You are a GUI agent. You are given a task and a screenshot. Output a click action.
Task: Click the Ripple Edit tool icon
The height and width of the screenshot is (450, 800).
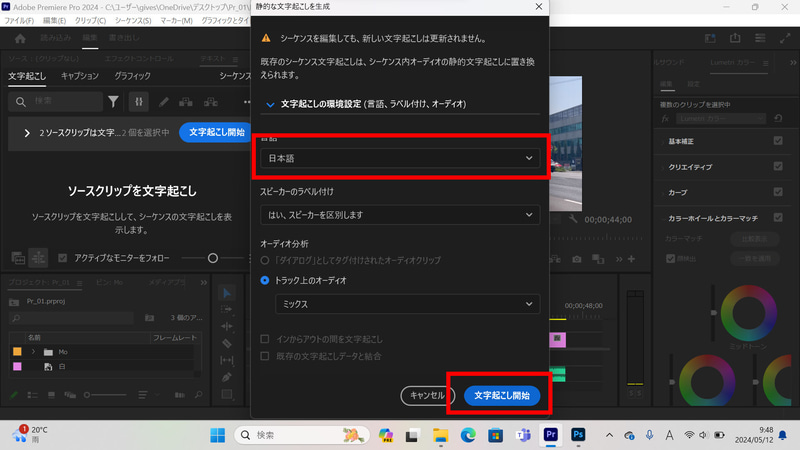(227, 327)
